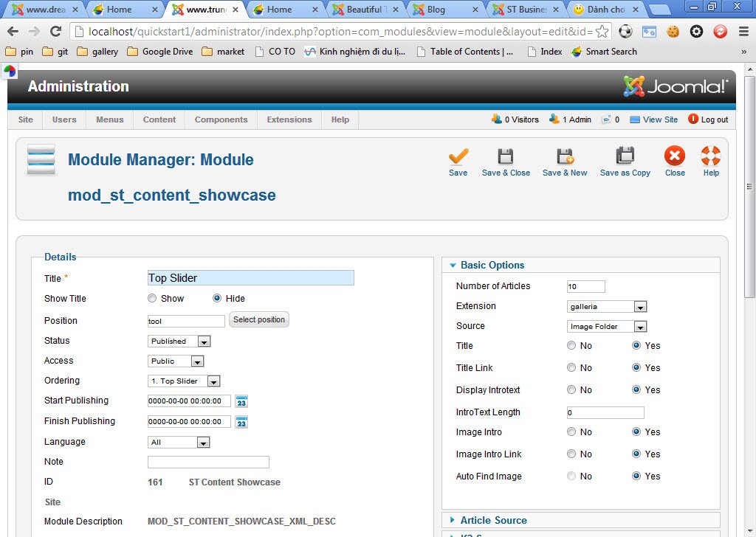Click the View Site link
756x537 pixels.
pyautogui.click(x=659, y=119)
